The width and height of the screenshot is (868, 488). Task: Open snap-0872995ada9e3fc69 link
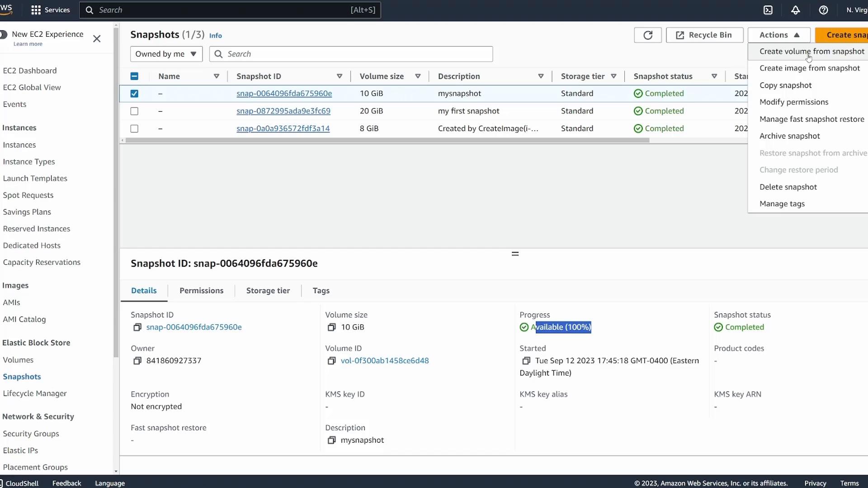tap(283, 111)
